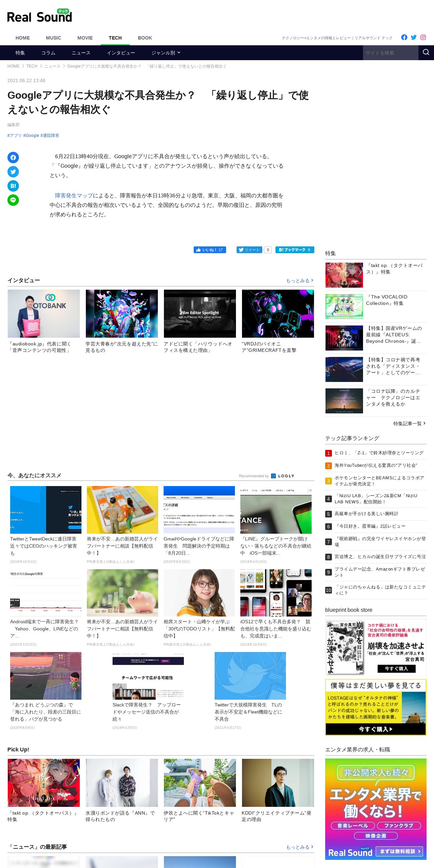Image resolution: width=434 pixels, height=868 pixels.
Task: Open the 特集記事一覧 link
Action: [409, 424]
